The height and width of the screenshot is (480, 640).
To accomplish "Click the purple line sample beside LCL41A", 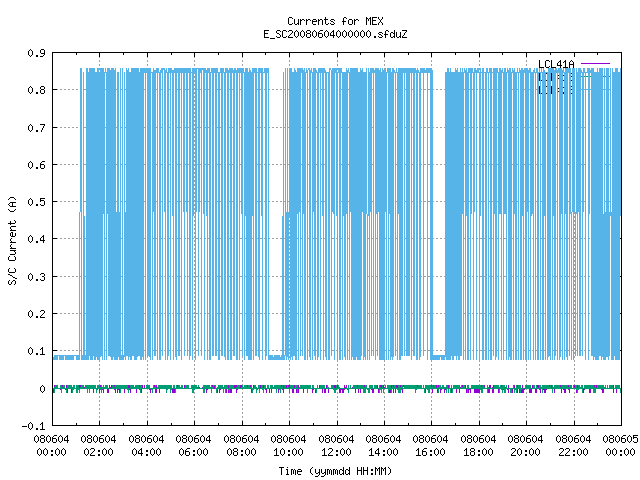I will tap(595, 64).
